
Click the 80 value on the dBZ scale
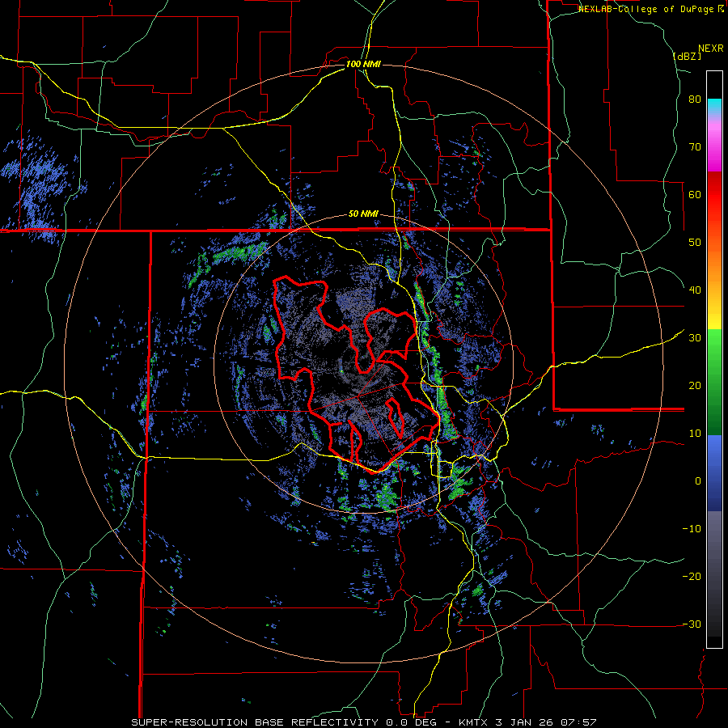(x=695, y=99)
